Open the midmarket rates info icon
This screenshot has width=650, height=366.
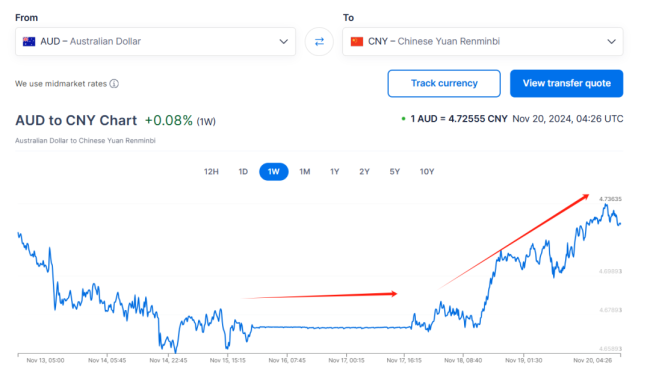114,84
